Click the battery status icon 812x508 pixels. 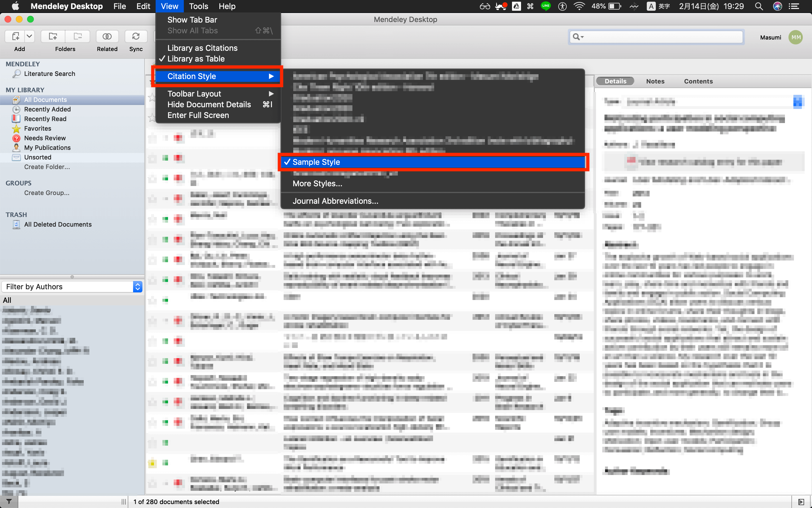point(614,6)
